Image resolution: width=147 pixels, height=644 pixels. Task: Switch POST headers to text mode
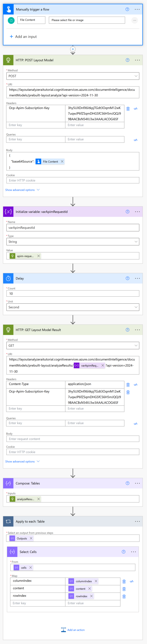[135, 109]
